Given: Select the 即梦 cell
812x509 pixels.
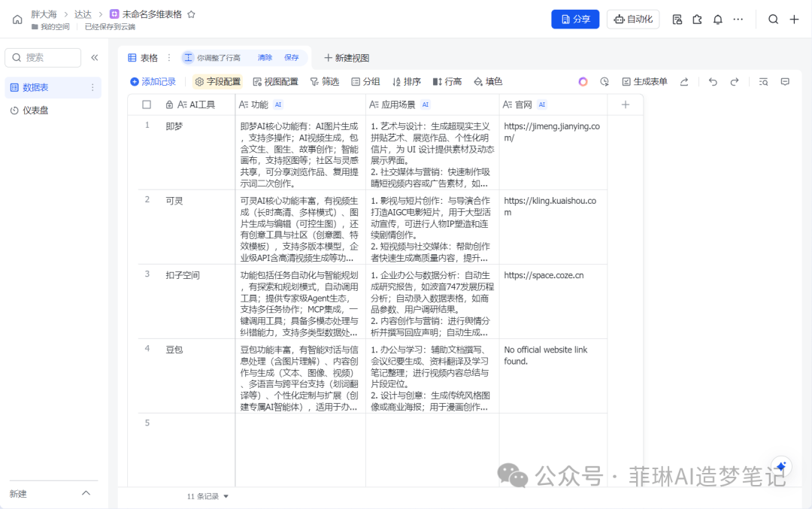Looking at the screenshot, I should (x=197, y=152).
